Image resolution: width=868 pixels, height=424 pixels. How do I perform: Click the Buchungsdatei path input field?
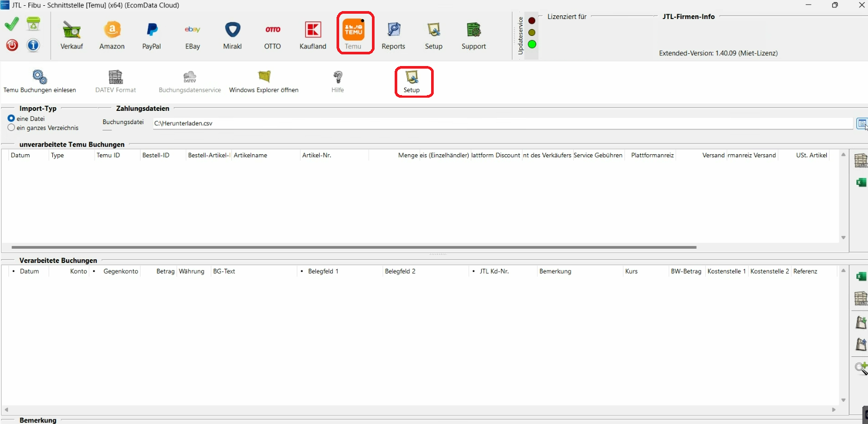coord(502,124)
